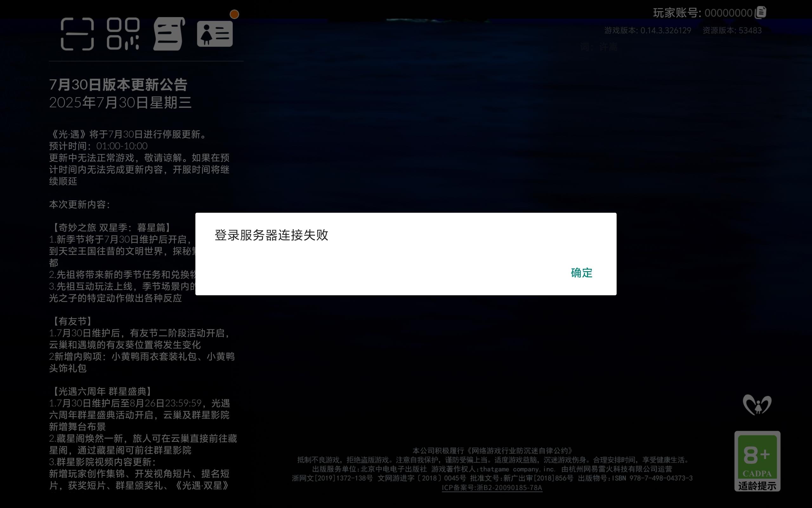Tap the guardian heart-hands icon
This screenshot has height=508, width=812.
757,404
